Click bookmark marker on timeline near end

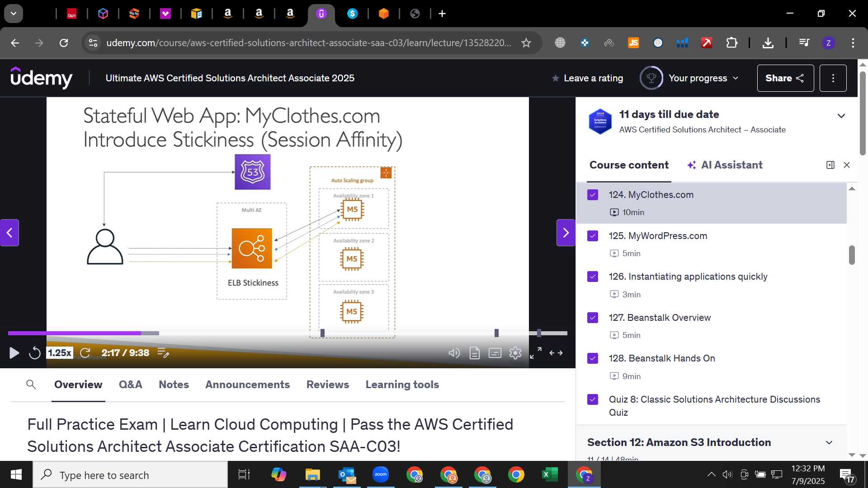pos(539,333)
